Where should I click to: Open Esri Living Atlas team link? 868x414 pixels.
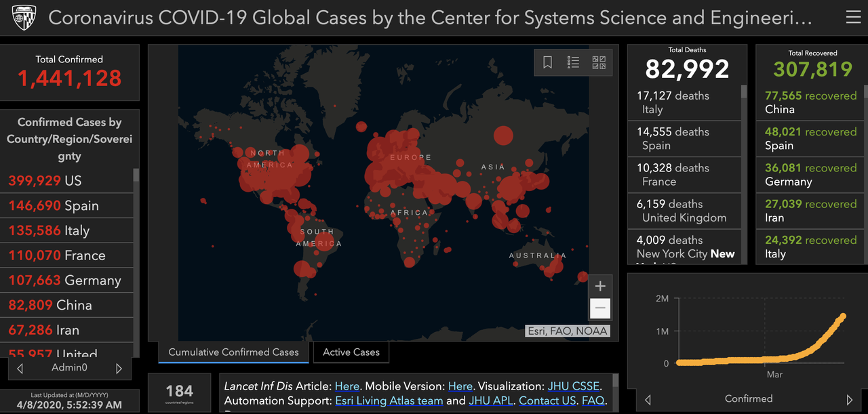coord(389,400)
